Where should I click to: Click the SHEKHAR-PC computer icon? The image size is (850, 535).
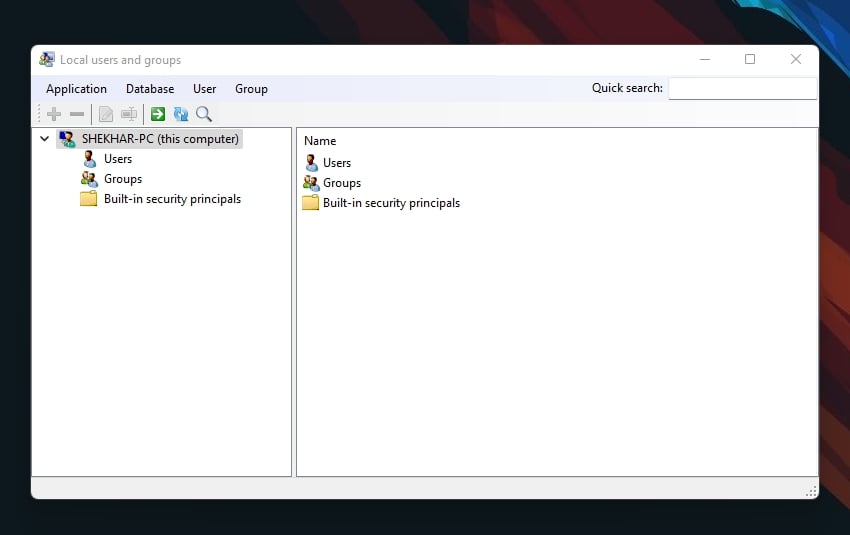(x=67, y=139)
